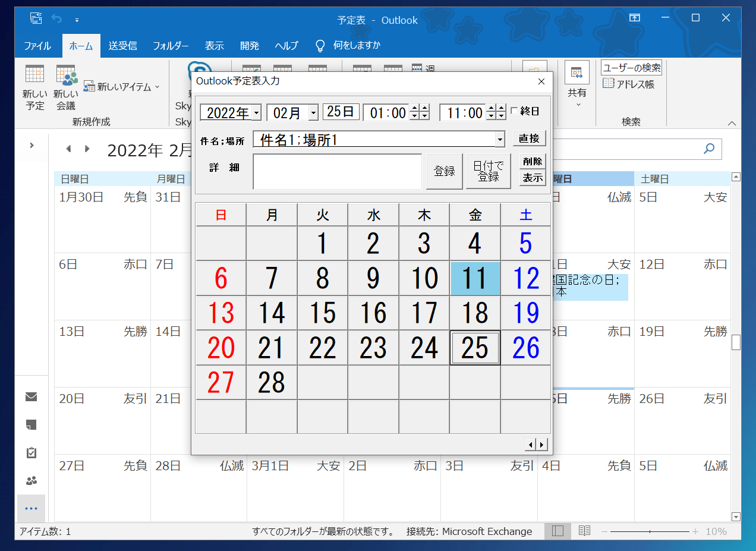
Task: Open the 2022年 year dropdown
Action: point(256,112)
